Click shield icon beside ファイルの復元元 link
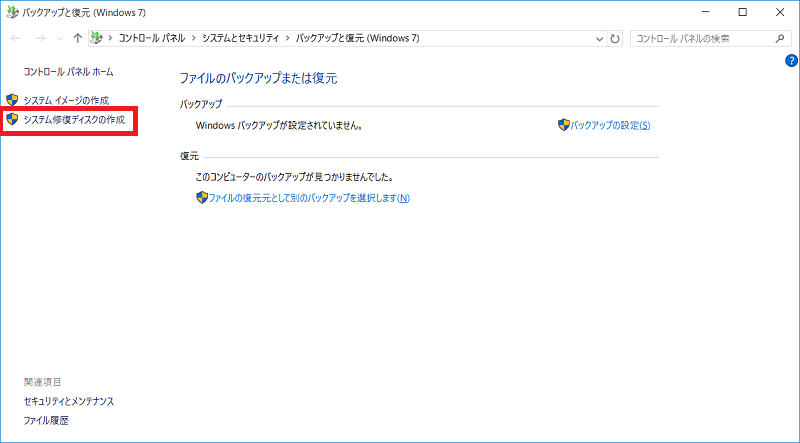This screenshot has width=800, height=443. tap(202, 198)
